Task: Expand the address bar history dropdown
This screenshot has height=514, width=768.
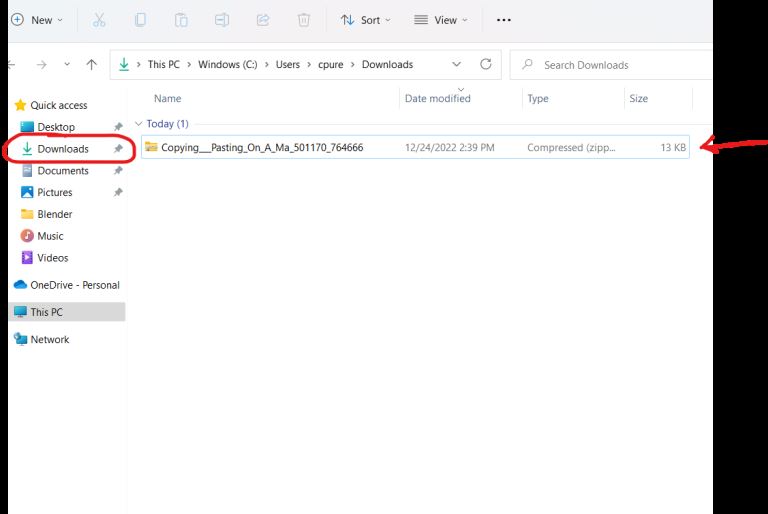Action: click(x=456, y=64)
